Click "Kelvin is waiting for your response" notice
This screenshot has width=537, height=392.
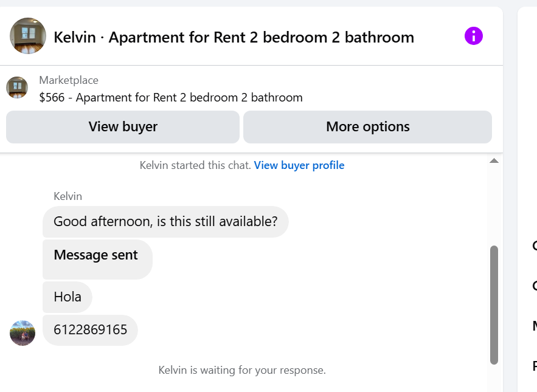[x=242, y=370]
